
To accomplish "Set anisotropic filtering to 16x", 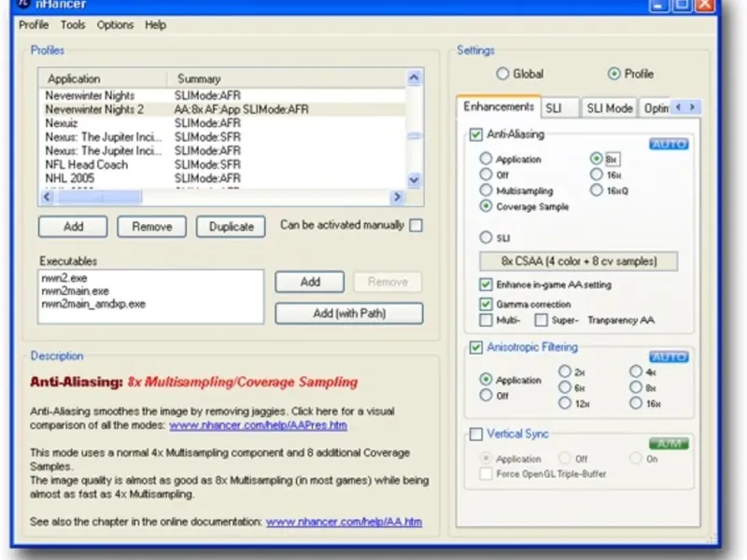I will tap(636, 403).
